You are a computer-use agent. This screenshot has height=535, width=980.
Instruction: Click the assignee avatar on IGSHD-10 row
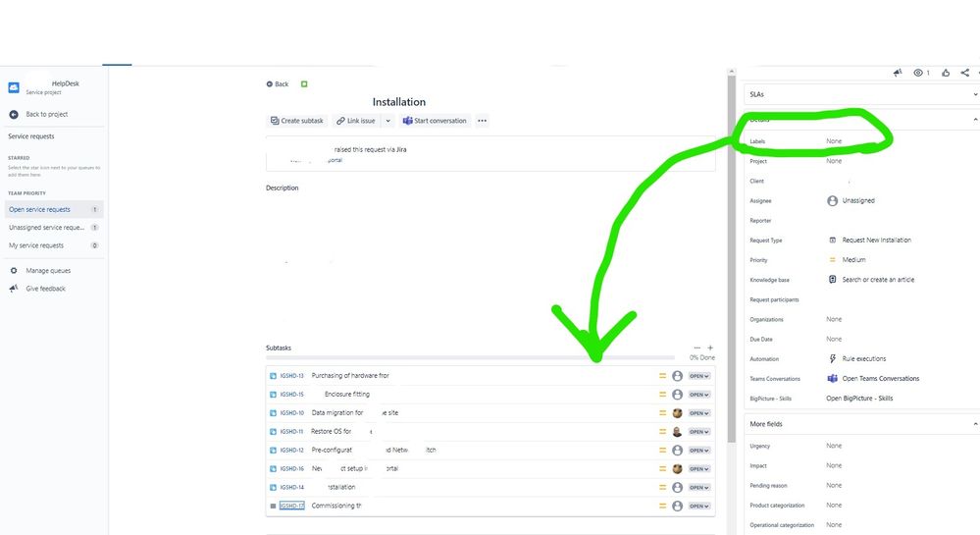[x=677, y=413]
